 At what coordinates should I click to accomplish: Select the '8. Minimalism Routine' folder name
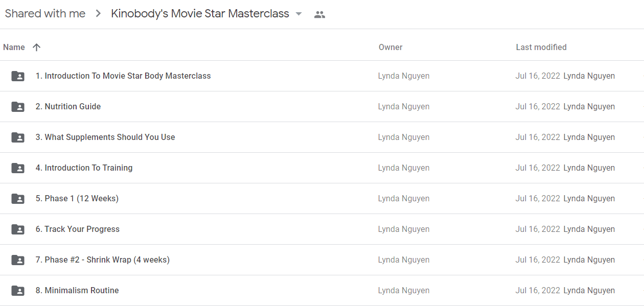[x=77, y=290]
